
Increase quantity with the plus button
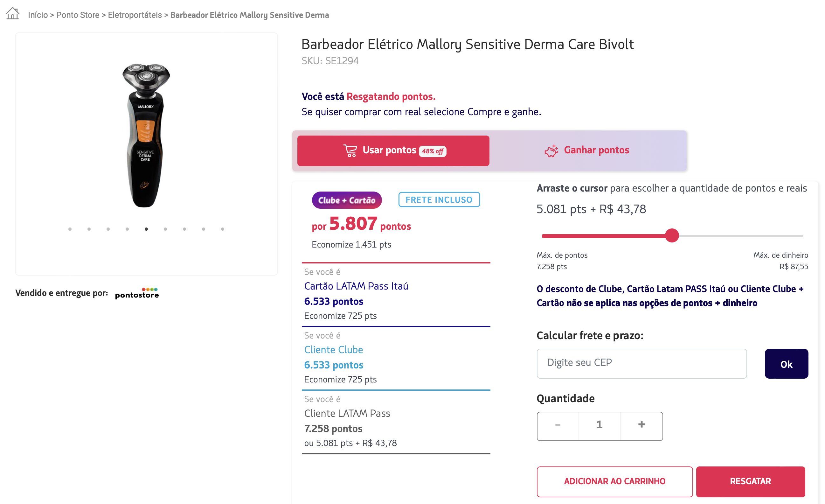click(641, 425)
